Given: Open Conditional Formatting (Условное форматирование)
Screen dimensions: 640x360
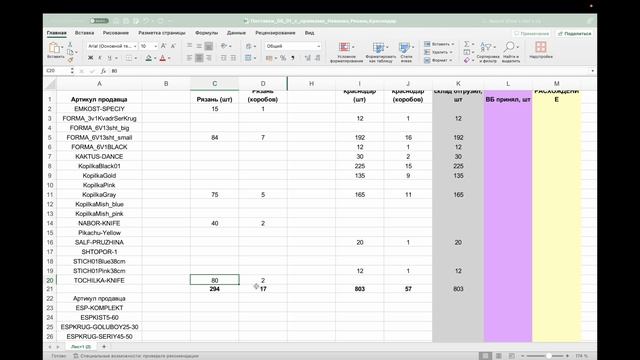Looking at the screenshot, I should click(346, 52).
